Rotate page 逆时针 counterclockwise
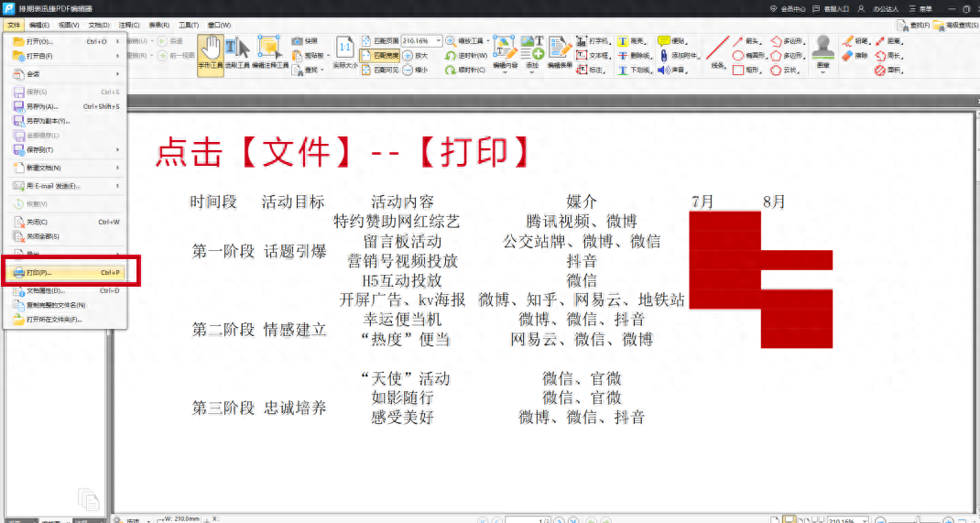Image resolution: width=980 pixels, height=523 pixels. (466, 55)
